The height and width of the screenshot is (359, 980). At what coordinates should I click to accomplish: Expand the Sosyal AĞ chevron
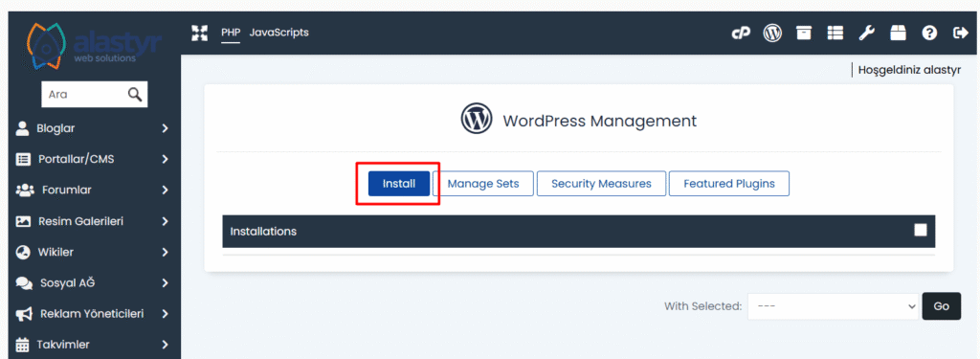[165, 282]
